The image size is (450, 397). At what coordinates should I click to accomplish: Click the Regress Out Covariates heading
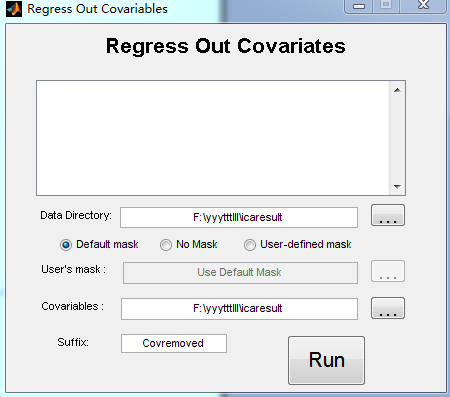226,46
